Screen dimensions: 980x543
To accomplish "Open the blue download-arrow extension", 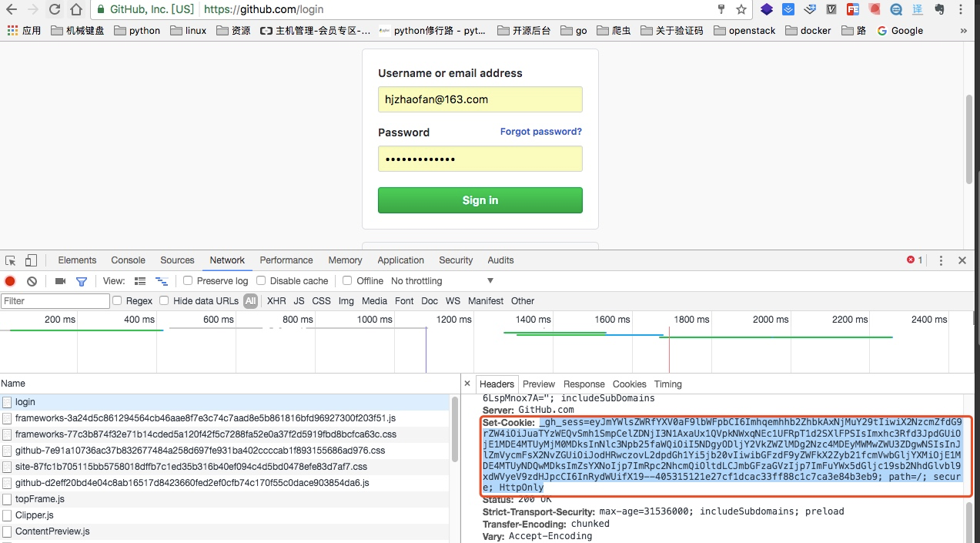I will point(788,10).
